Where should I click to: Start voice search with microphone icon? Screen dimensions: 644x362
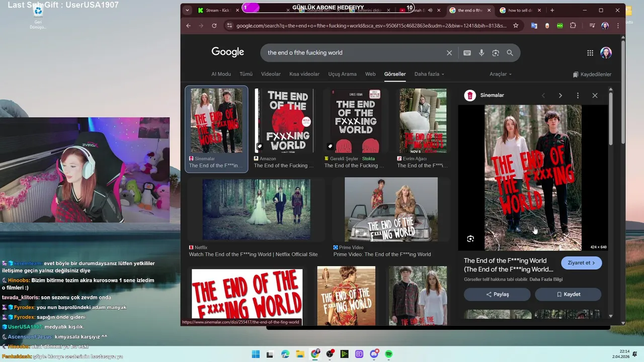click(481, 53)
